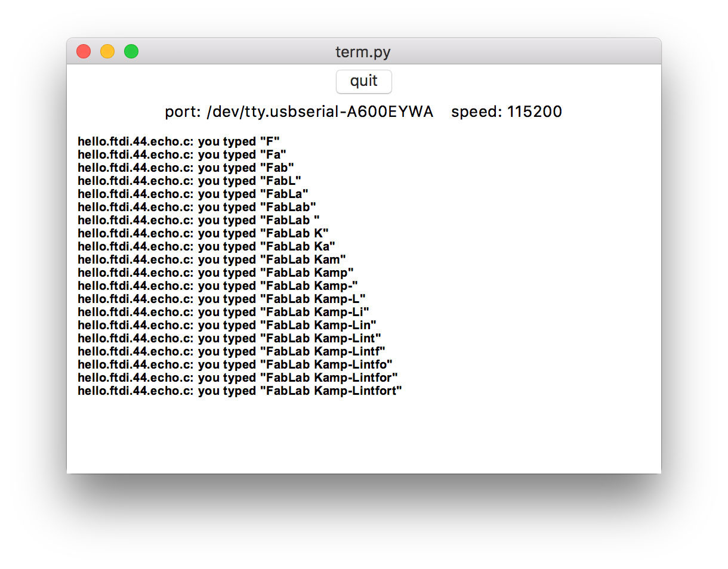
Task: Select line ending with typed "FabLab Kamp-"
Action: [218, 286]
